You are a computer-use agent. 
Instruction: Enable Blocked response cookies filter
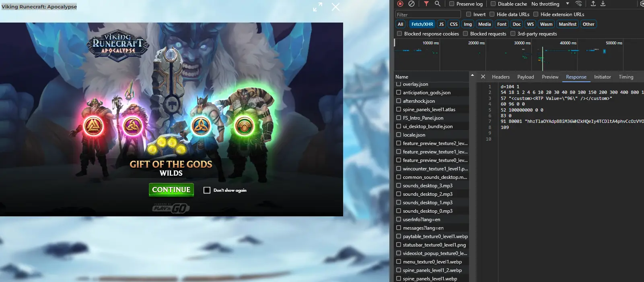pyautogui.click(x=399, y=33)
